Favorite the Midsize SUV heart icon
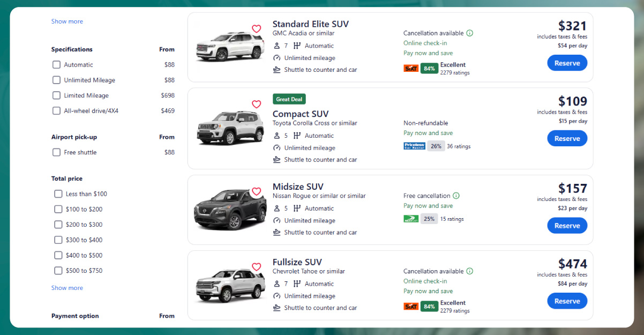 tap(256, 191)
